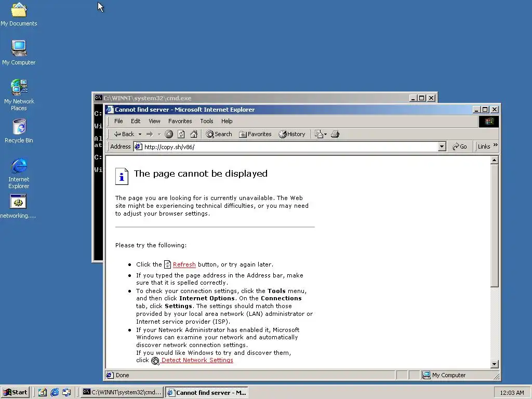Click the Print toolbar icon
532x399 pixels.
[335, 134]
